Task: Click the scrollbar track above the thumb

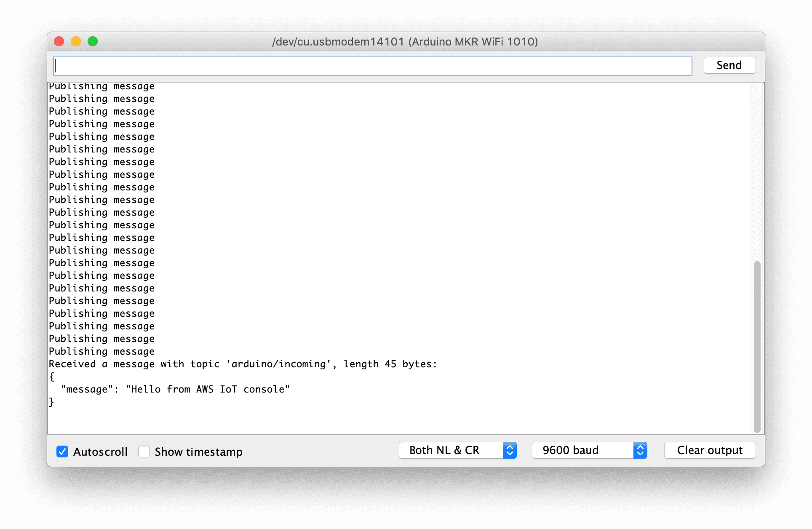Action: [757, 168]
